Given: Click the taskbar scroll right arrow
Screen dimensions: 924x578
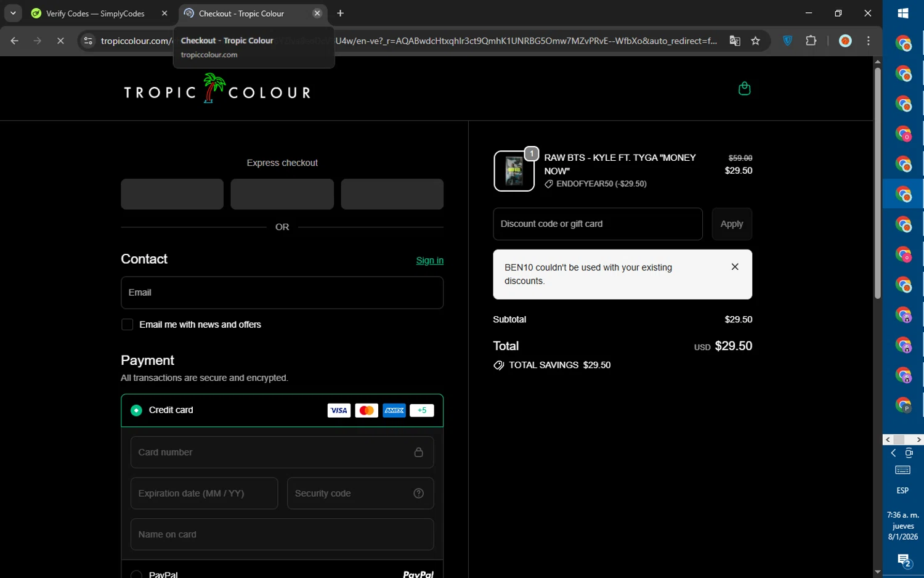Looking at the screenshot, I should click(x=918, y=440).
